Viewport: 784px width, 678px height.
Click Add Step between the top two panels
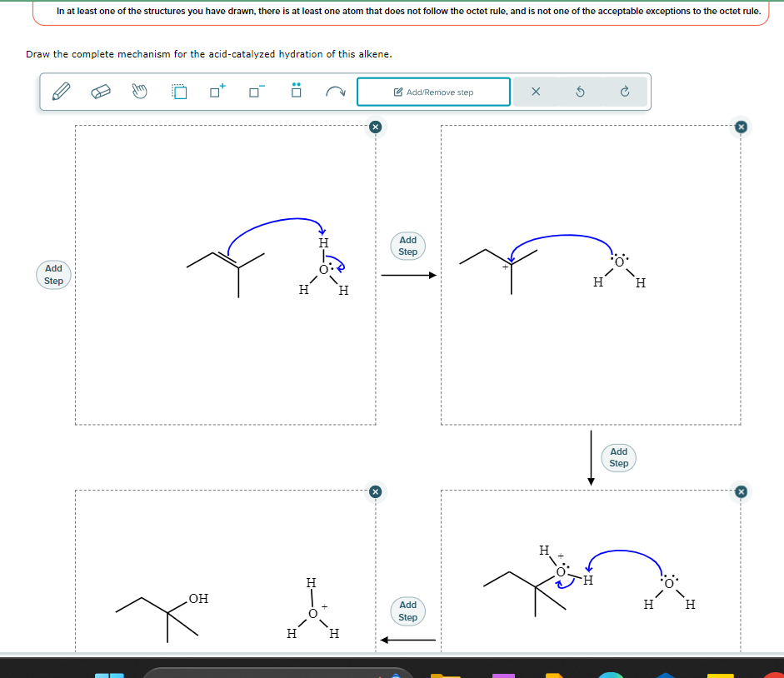pos(407,245)
